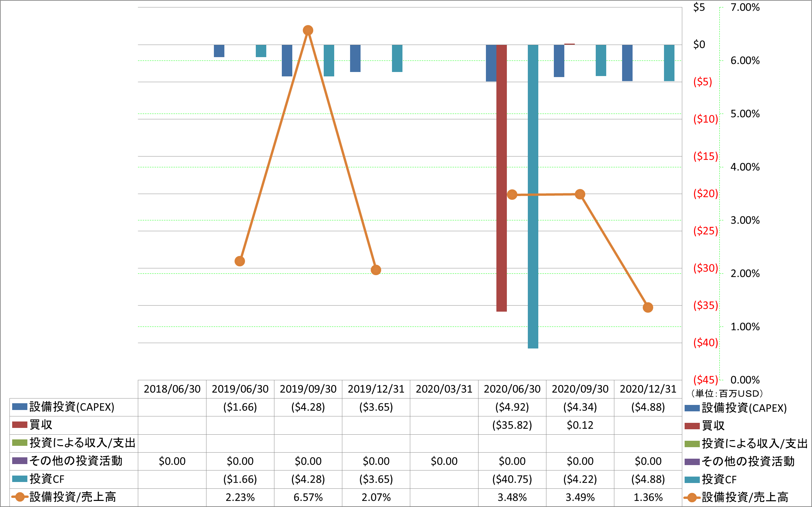The image size is (812, 507).
Task: Click the right-side 買収 legend label
Action: pos(713,426)
